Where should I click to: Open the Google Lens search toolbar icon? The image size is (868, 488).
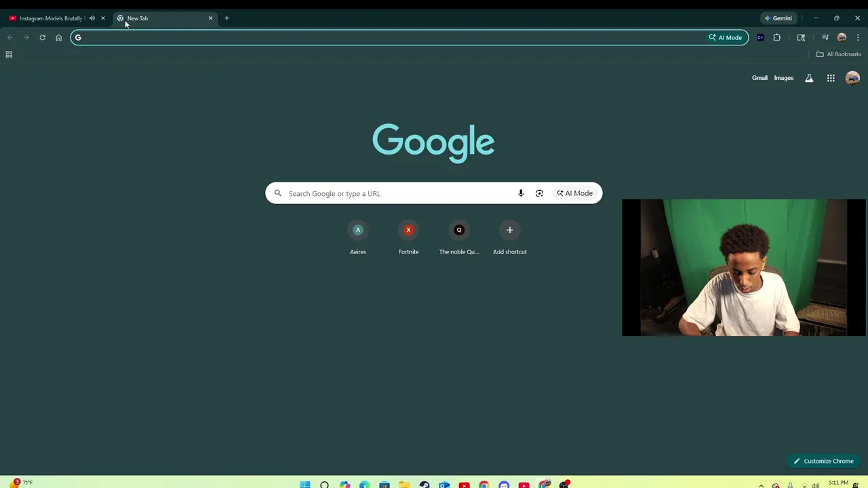[801, 37]
